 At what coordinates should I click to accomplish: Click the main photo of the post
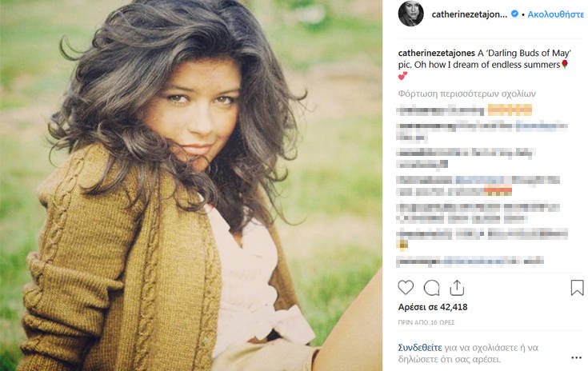(191, 185)
